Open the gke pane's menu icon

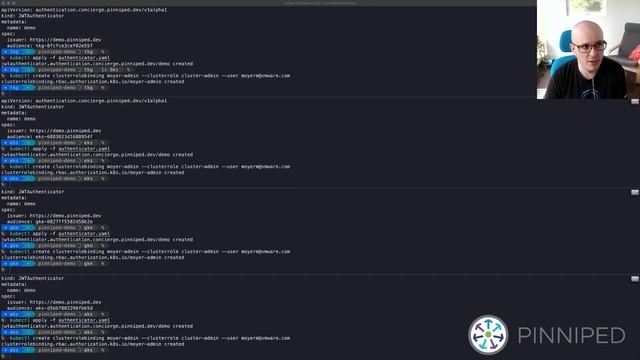pos(635,192)
